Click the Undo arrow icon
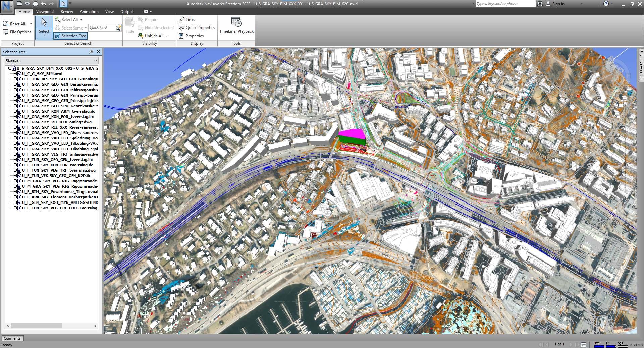The width and height of the screenshot is (644, 348). pos(44,4)
